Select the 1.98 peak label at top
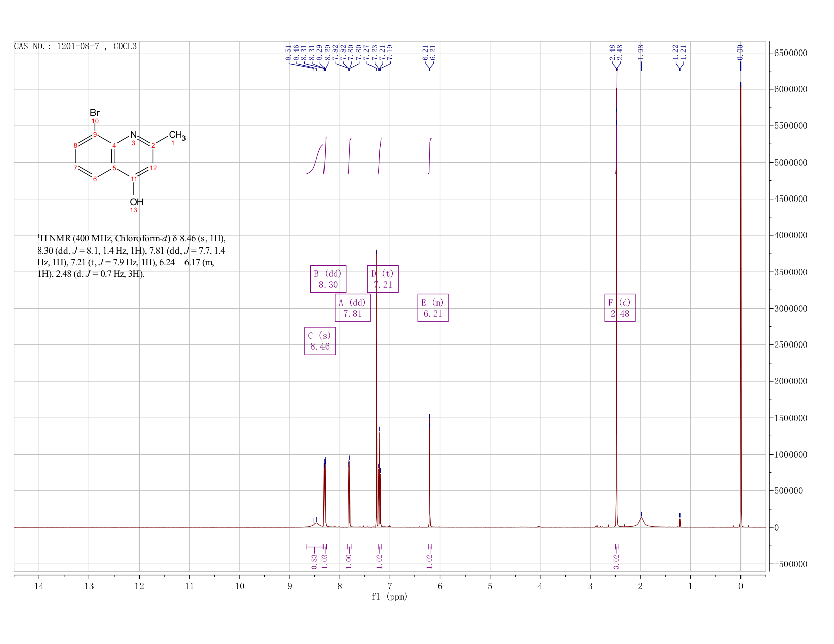The width and height of the screenshot is (834, 644). [x=641, y=49]
